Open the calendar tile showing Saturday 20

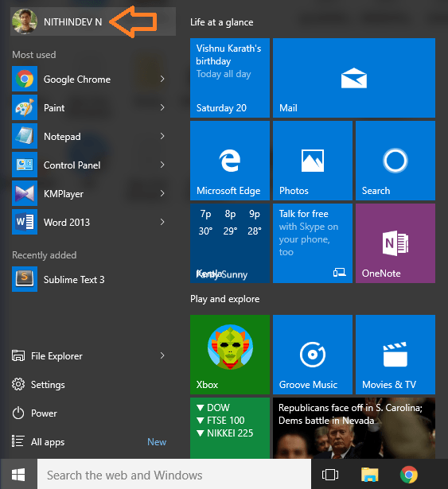(x=230, y=78)
